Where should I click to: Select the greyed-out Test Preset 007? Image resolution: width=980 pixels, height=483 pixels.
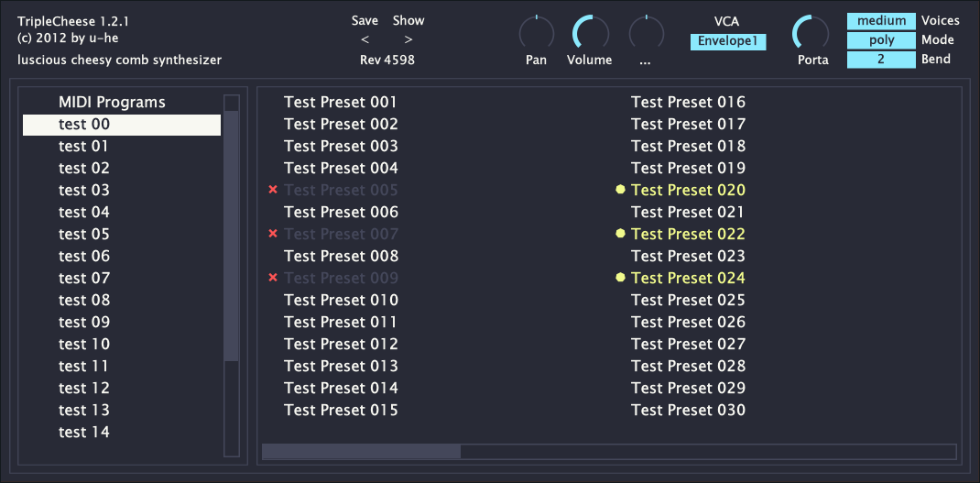pyautogui.click(x=341, y=234)
